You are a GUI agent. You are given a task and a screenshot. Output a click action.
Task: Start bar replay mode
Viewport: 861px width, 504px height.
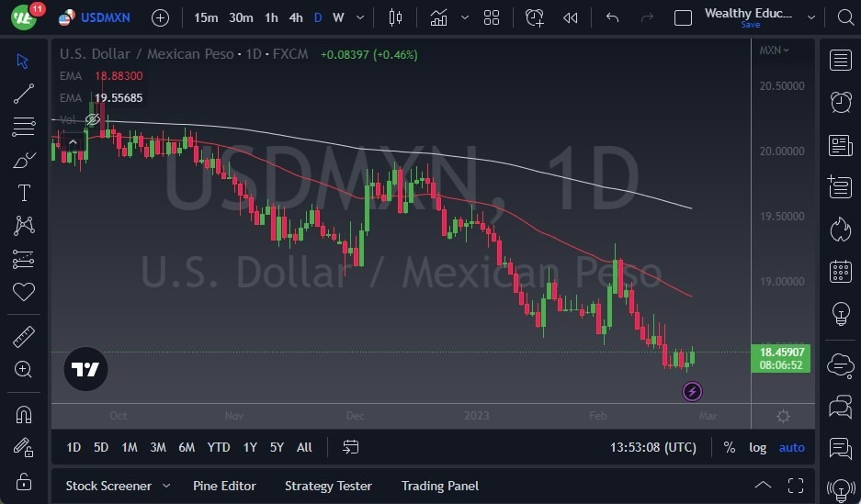[x=571, y=18]
